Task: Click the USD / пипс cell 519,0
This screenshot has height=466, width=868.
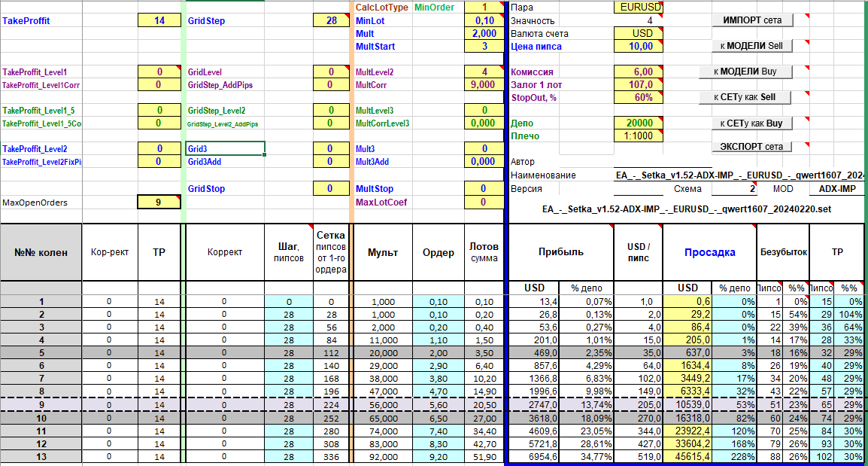Action: (639, 456)
